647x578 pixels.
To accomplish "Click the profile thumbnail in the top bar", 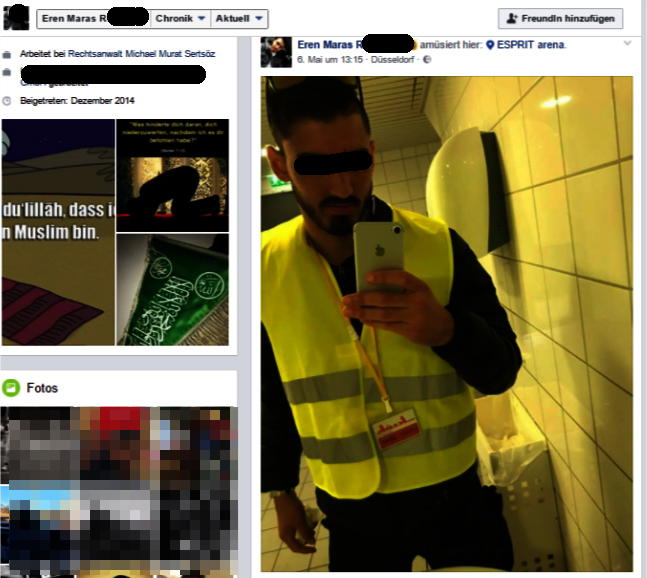I will point(17,18).
